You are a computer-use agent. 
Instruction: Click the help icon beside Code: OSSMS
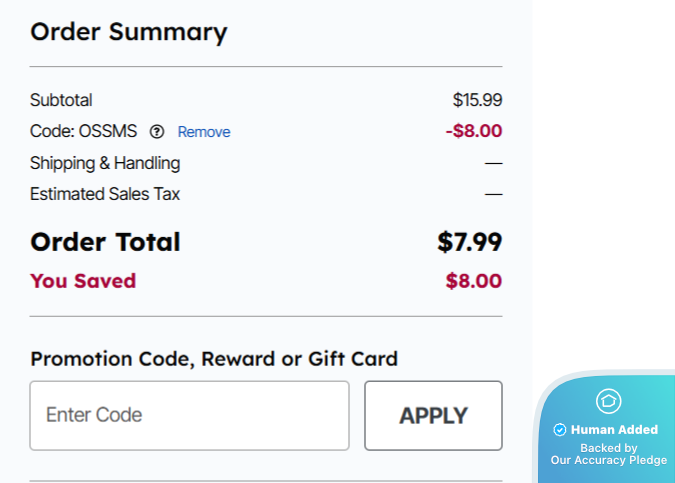click(x=157, y=131)
